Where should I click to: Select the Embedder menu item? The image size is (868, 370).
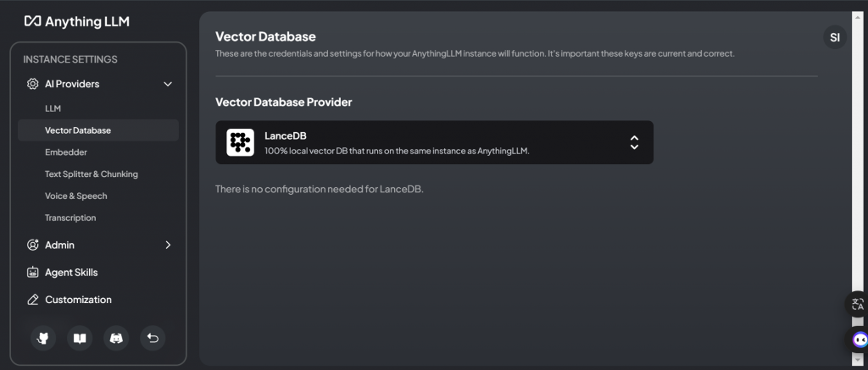[66, 152]
